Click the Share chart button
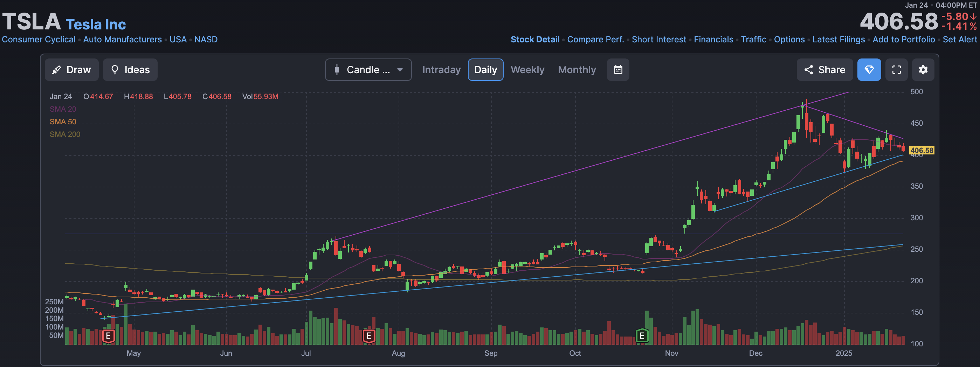The width and height of the screenshot is (980, 367). click(824, 70)
